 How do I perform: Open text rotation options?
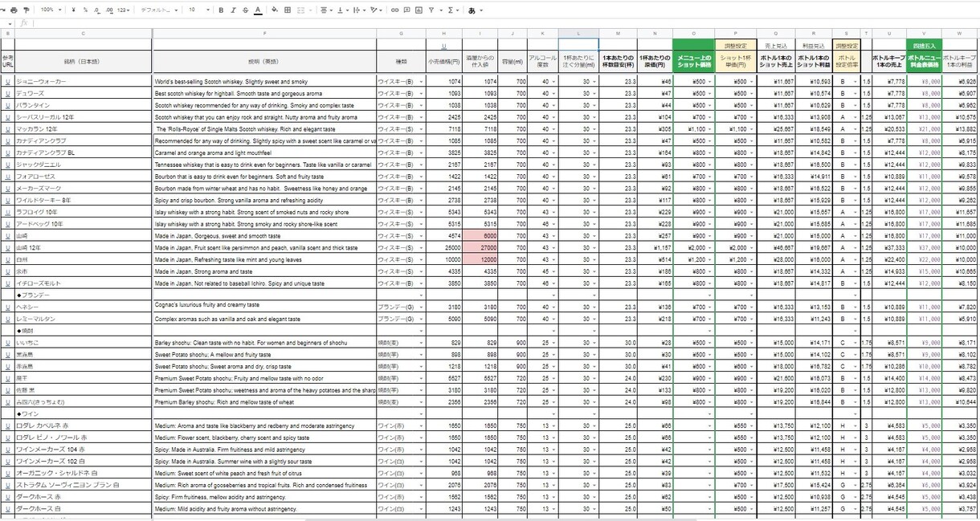tap(375, 10)
